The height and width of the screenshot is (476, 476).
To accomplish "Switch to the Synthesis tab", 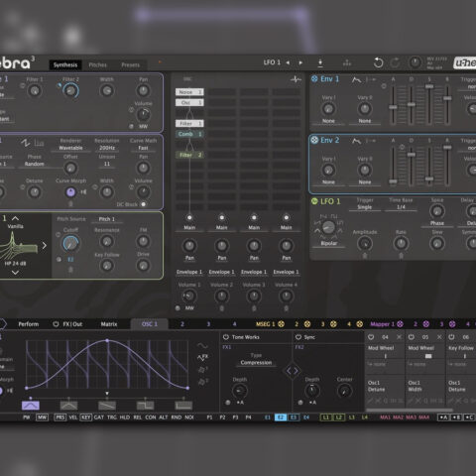I will (65, 64).
